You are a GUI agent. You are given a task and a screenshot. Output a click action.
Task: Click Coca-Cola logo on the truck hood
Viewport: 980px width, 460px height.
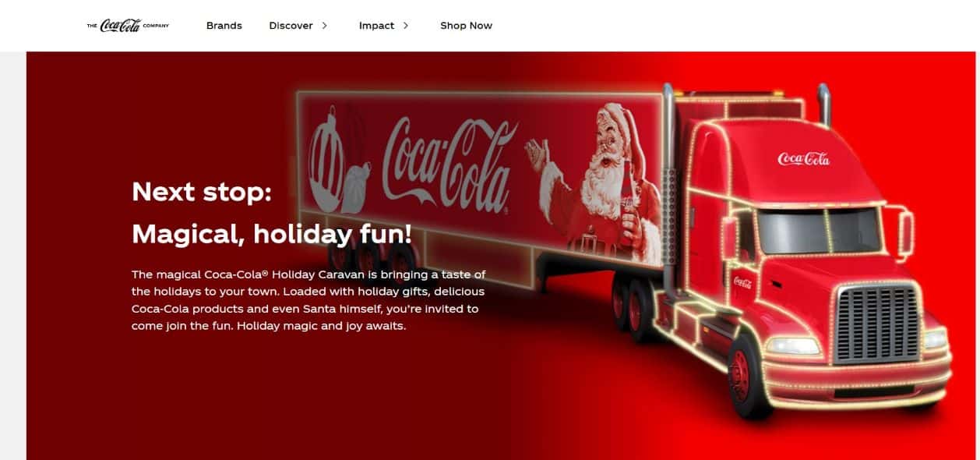pos(803,159)
